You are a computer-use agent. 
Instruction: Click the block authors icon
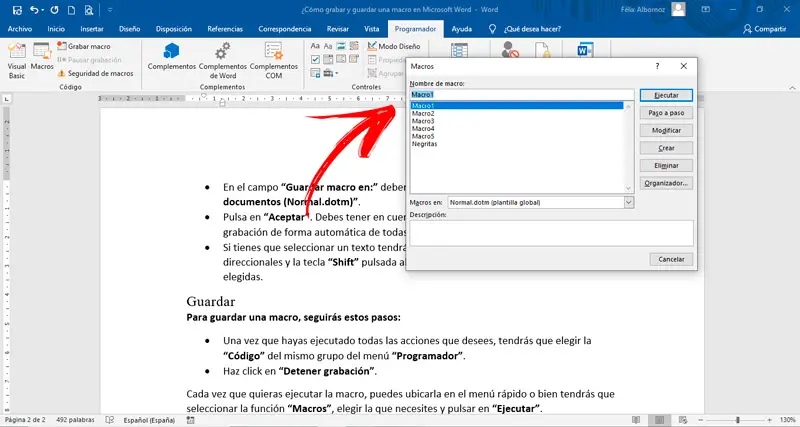[x=509, y=49]
